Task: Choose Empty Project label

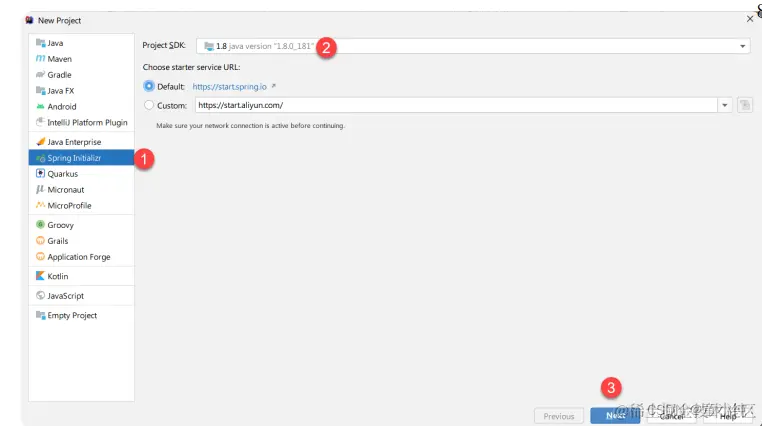Action: pyautogui.click(x=72, y=315)
